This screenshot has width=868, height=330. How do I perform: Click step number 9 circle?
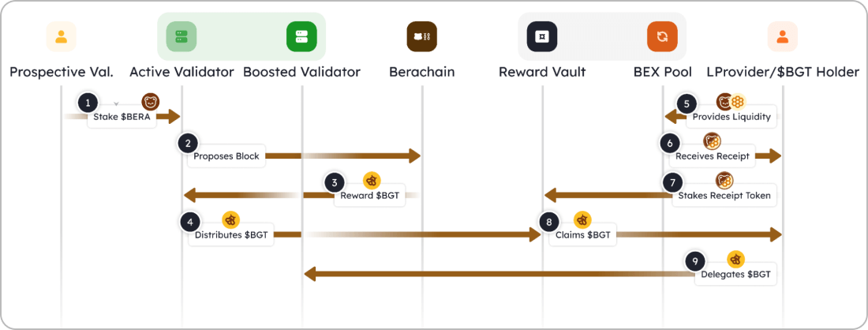coord(694,261)
